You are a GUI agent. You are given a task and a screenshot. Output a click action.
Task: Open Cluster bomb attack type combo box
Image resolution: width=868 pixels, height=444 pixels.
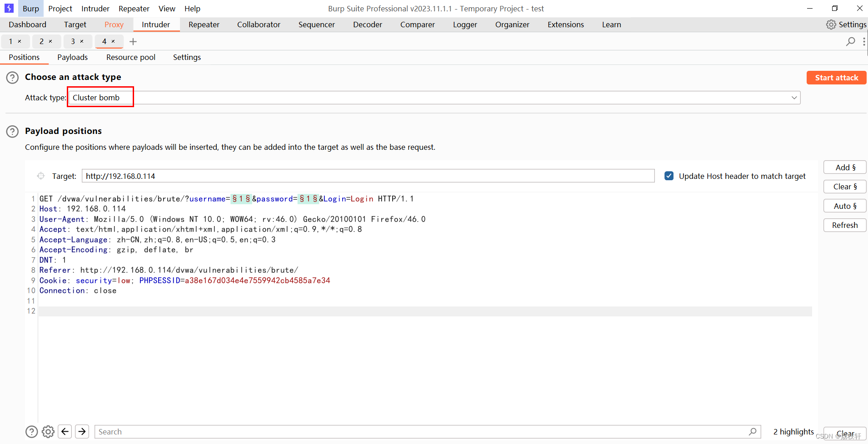tap(434, 98)
